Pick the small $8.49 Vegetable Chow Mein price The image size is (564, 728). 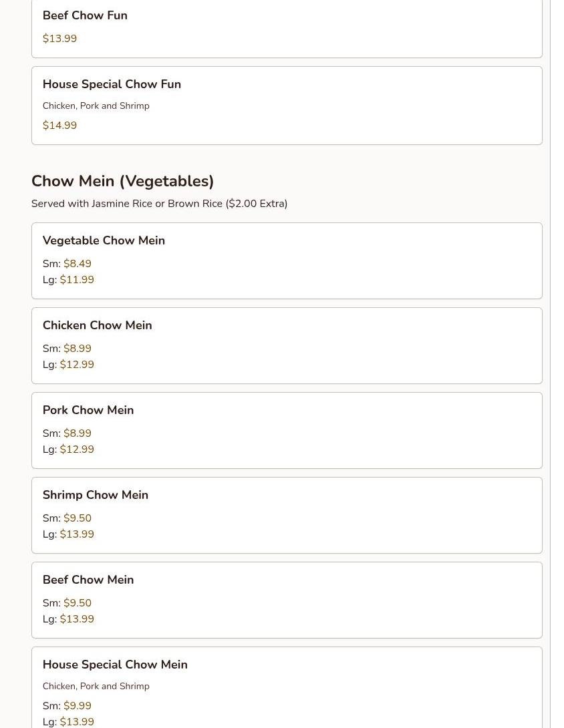(77, 264)
